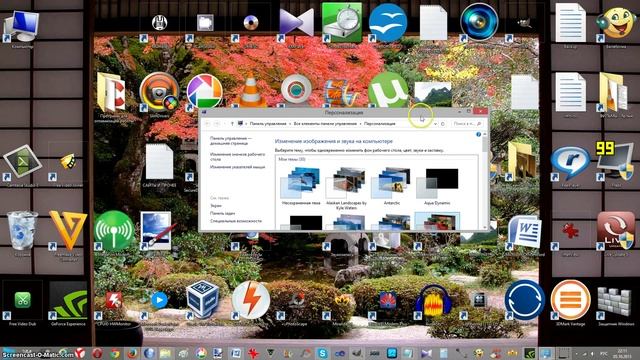Launch Free Video Dub scissors icon
Viewport: 640px width, 360px height.
22,301
